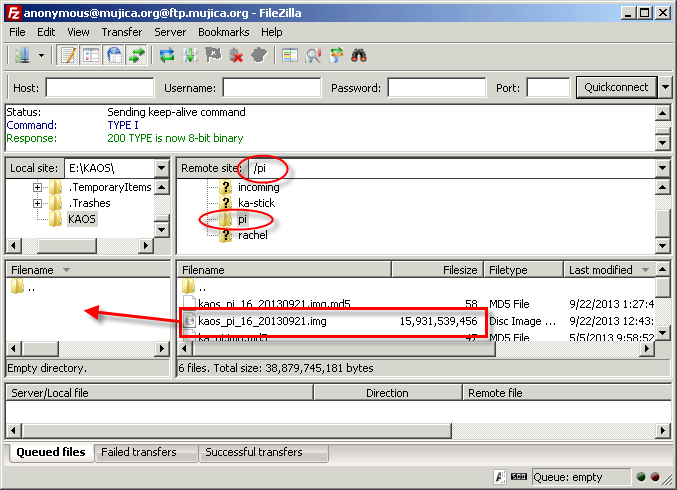Open the Remote site path dropdown
Image resolution: width=677 pixels, height=490 pixels.
pyautogui.click(x=663, y=168)
